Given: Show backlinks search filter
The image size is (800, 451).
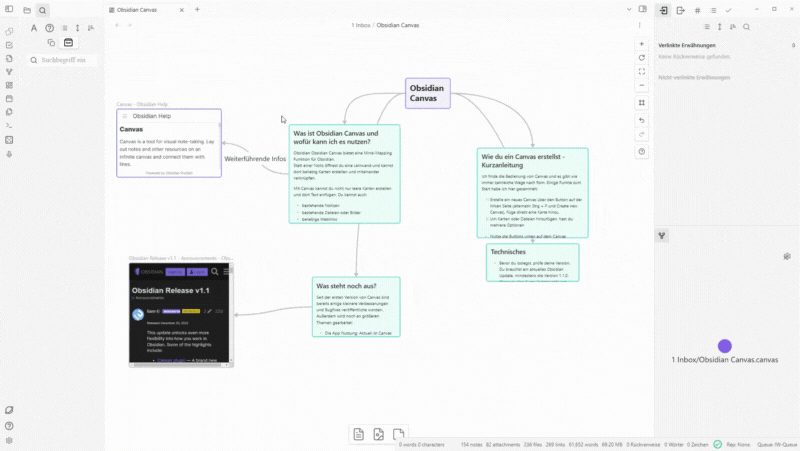Looking at the screenshot, I should [746, 27].
